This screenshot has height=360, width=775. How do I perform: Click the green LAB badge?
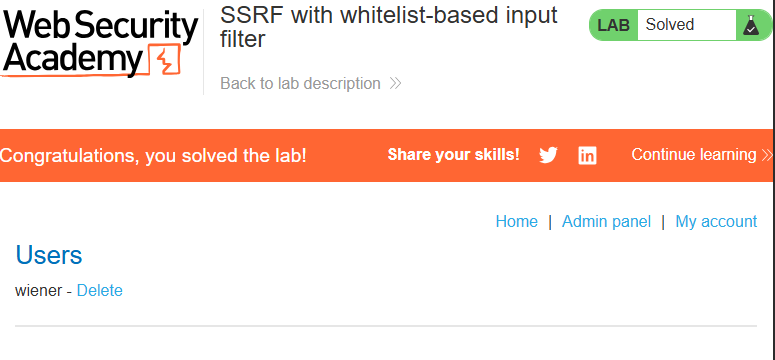(613, 25)
